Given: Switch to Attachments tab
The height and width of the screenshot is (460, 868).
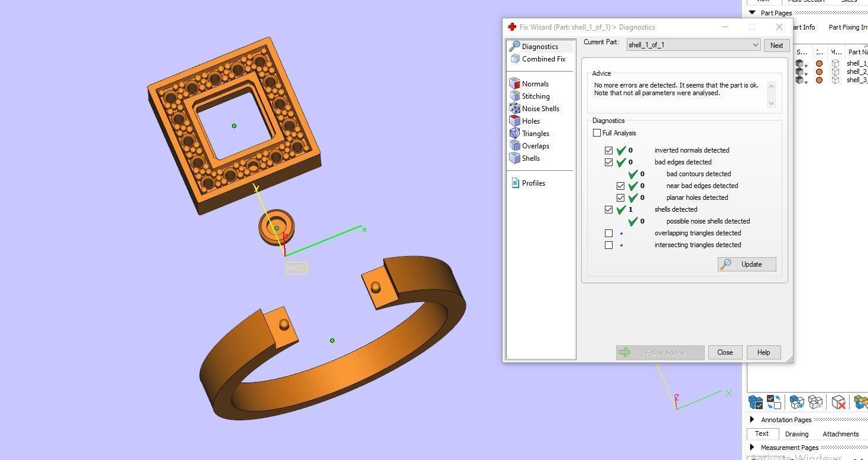Looking at the screenshot, I should click(840, 433).
